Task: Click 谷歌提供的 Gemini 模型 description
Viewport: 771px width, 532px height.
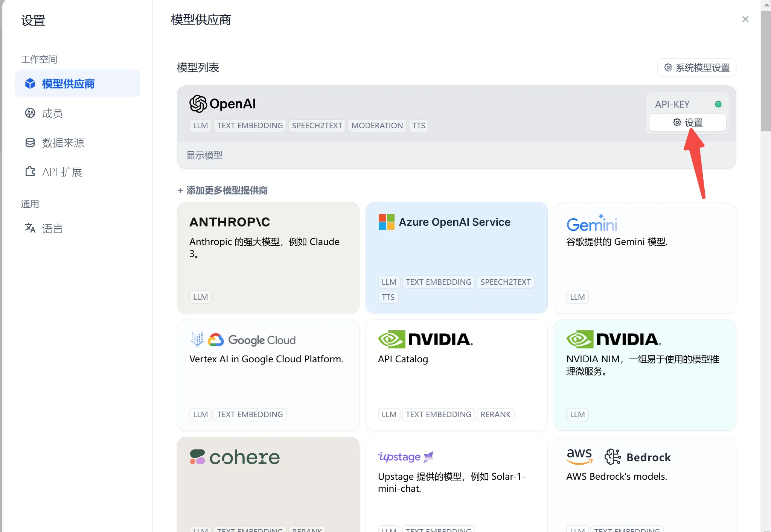Action: 617,242
